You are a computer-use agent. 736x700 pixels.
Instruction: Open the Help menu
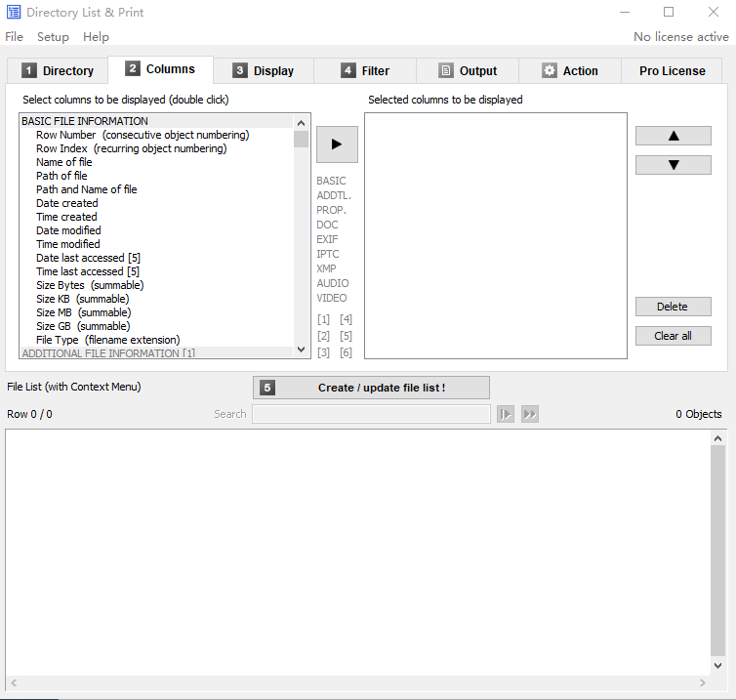[x=96, y=37]
